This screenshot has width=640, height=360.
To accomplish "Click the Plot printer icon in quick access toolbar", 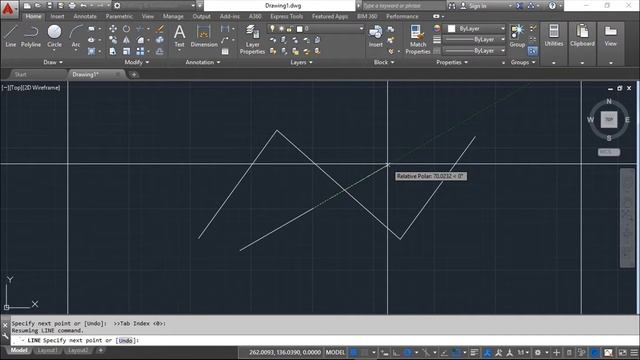I will coord(72,6).
